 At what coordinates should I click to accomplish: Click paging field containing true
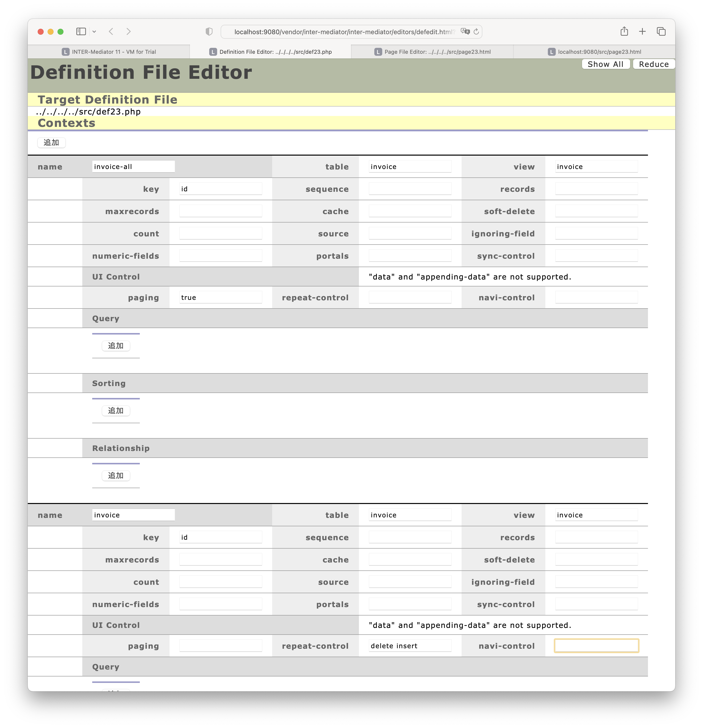(x=221, y=297)
